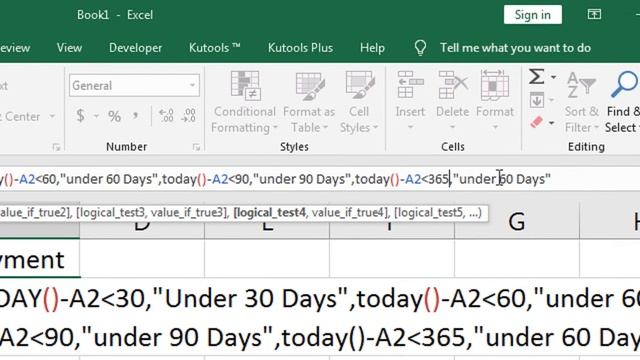640x360 pixels.
Task: Apply Accounting number format dollar icon
Action: click(81, 116)
